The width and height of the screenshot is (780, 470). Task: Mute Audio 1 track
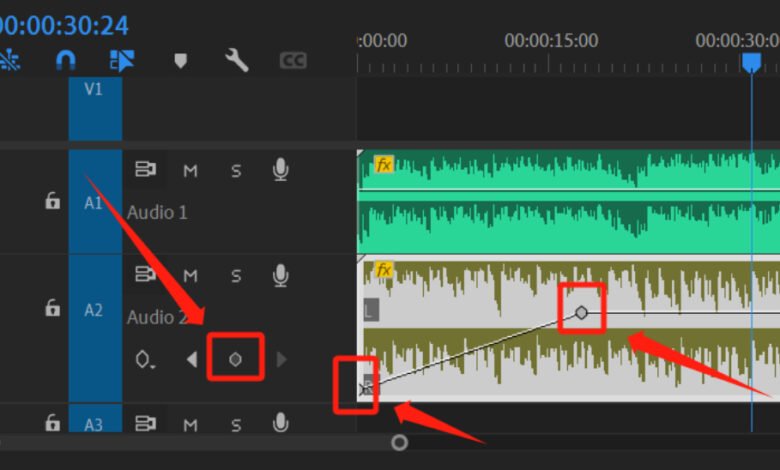[190, 172]
